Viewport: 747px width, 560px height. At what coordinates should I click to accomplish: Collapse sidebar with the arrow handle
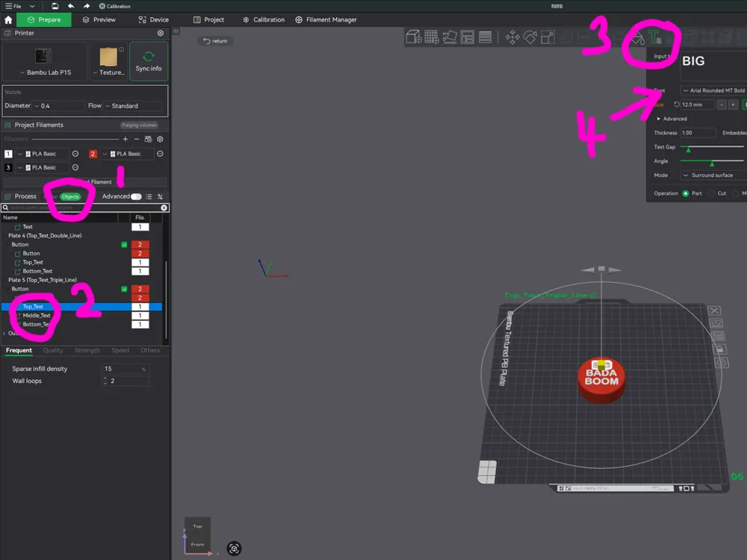point(176,31)
